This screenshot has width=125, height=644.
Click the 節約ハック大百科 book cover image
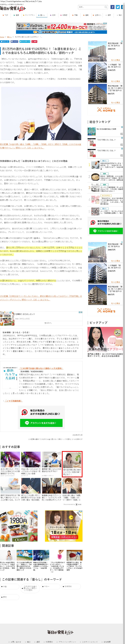(10, 377)
